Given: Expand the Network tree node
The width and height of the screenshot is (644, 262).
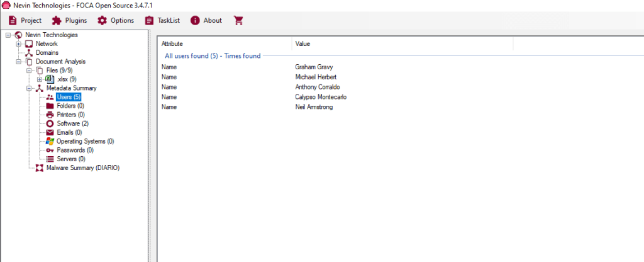Looking at the screenshot, I should pos(19,44).
